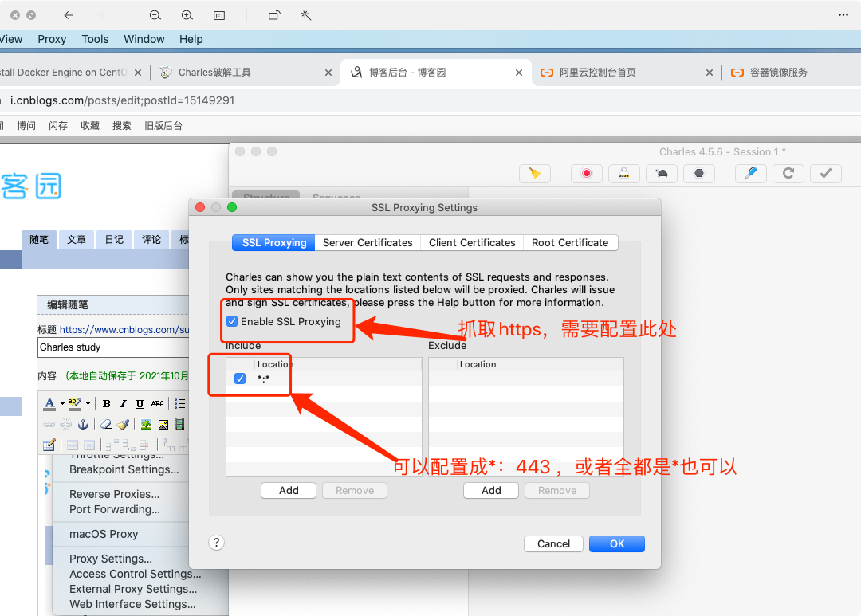Click the black-yellow picture upload icon
Viewport: 861px width, 616px height.
pos(163,425)
